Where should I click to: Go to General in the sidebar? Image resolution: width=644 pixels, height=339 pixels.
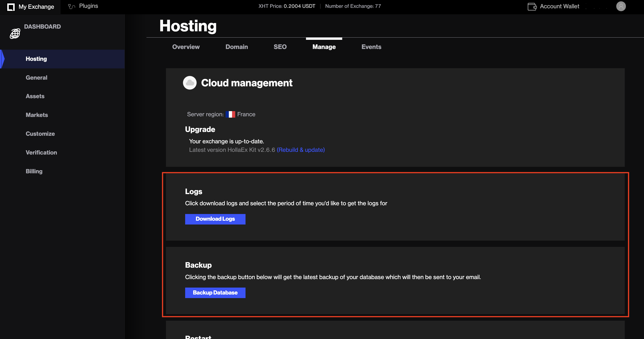coord(36,78)
